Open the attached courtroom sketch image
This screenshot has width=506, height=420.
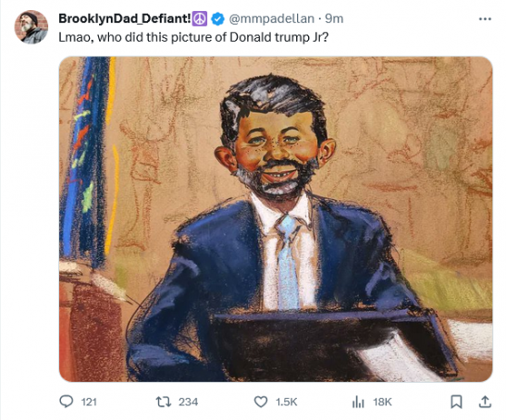pyautogui.click(x=276, y=219)
